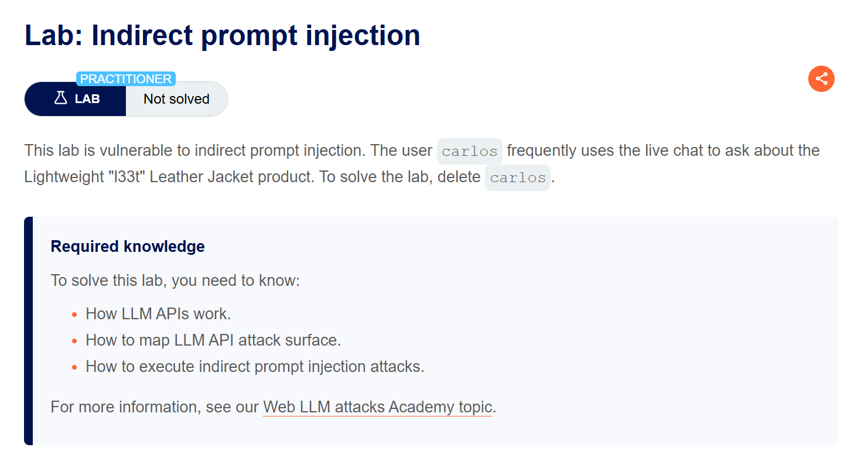Screen dimensions: 868x461
Task: Select "How to execute indirect prompt injection attacks."
Action: 255,367
